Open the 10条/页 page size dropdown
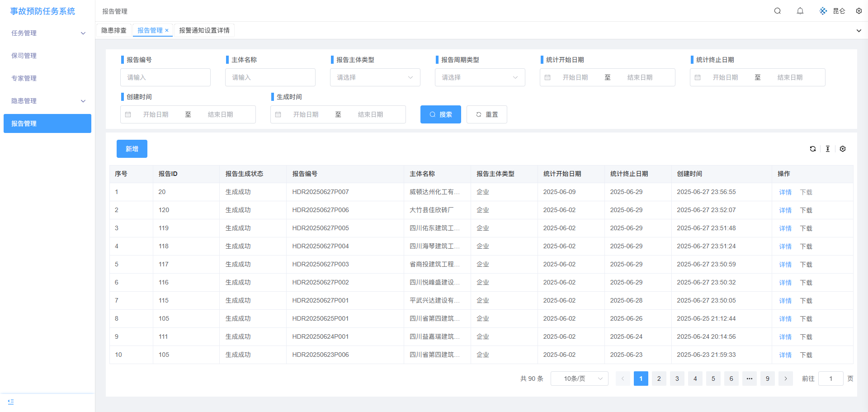 pos(580,379)
